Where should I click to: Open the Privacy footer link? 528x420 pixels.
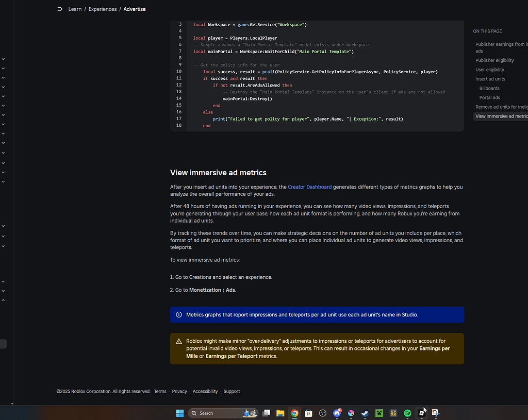(x=179, y=391)
